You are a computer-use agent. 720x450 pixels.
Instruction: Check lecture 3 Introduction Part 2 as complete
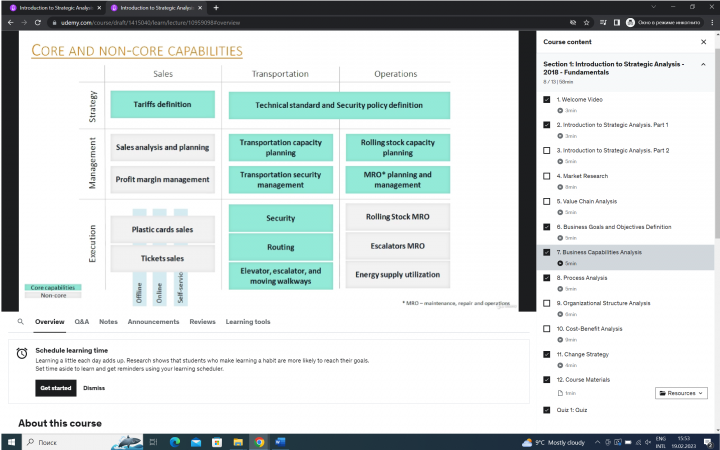click(546, 151)
